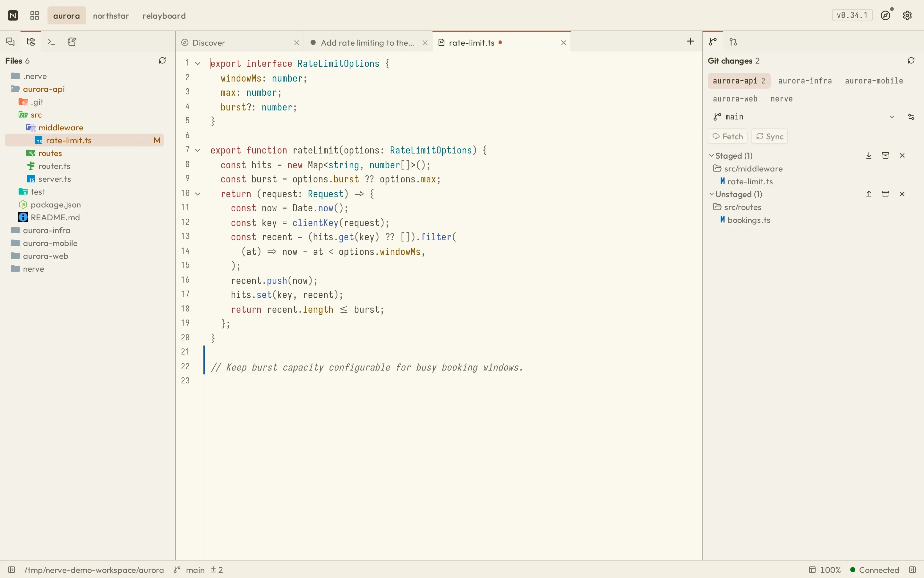The height and width of the screenshot is (578, 924).
Task: Open the compass discover icon near version
Action: point(886,15)
